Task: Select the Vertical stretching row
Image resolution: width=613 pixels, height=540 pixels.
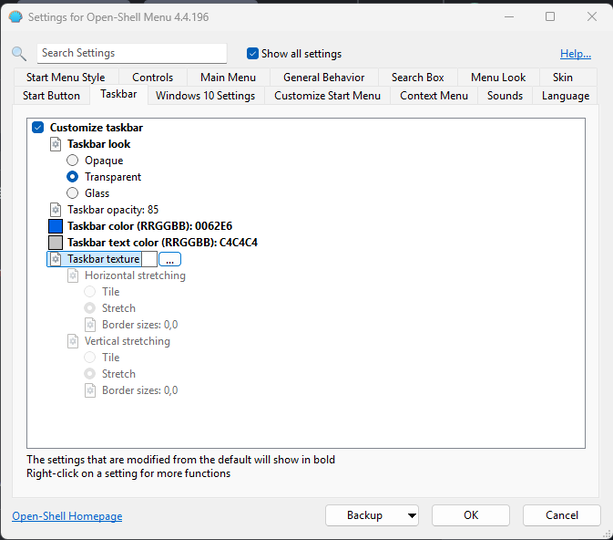Action: (x=127, y=341)
